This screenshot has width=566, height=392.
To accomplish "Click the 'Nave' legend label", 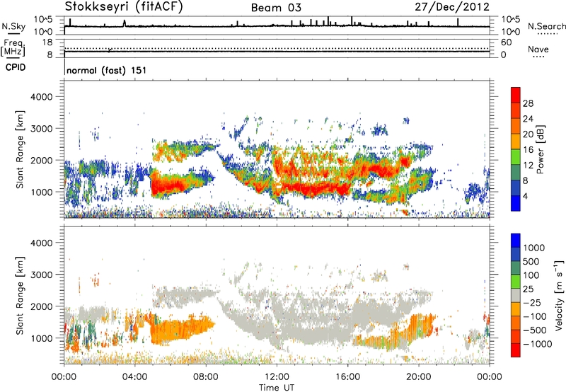I will [x=538, y=49].
